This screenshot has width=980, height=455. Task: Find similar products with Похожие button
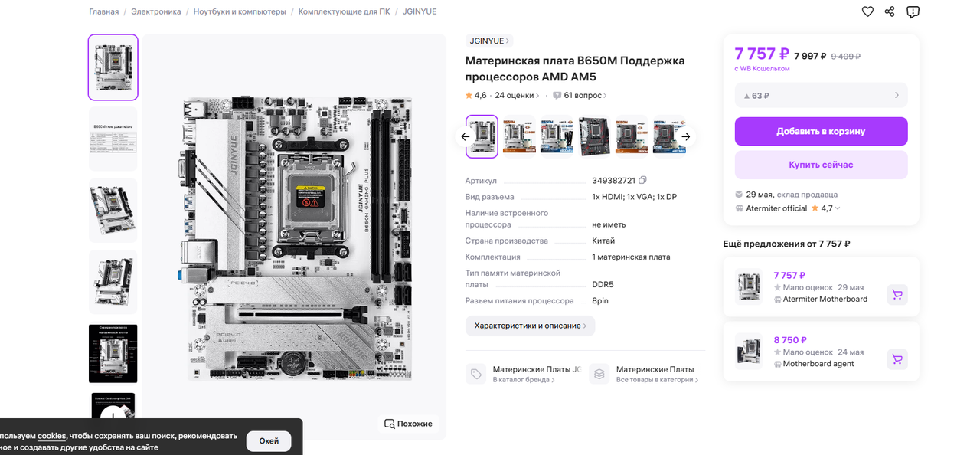click(x=409, y=424)
